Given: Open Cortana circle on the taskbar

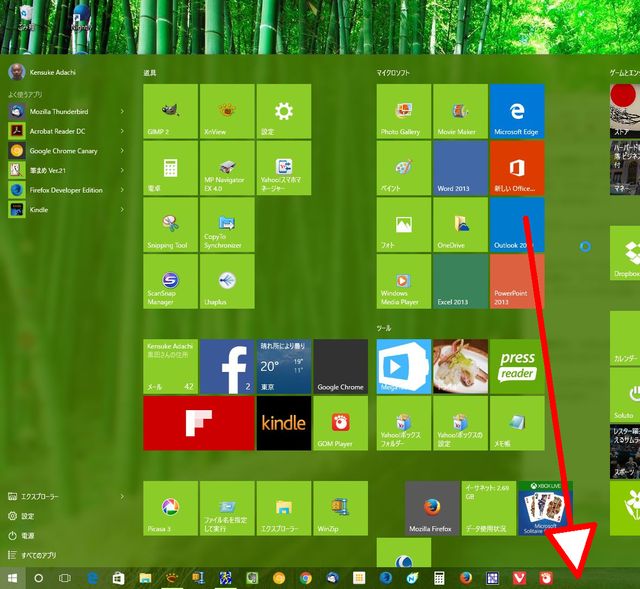Looking at the screenshot, I should pos(38,578).
